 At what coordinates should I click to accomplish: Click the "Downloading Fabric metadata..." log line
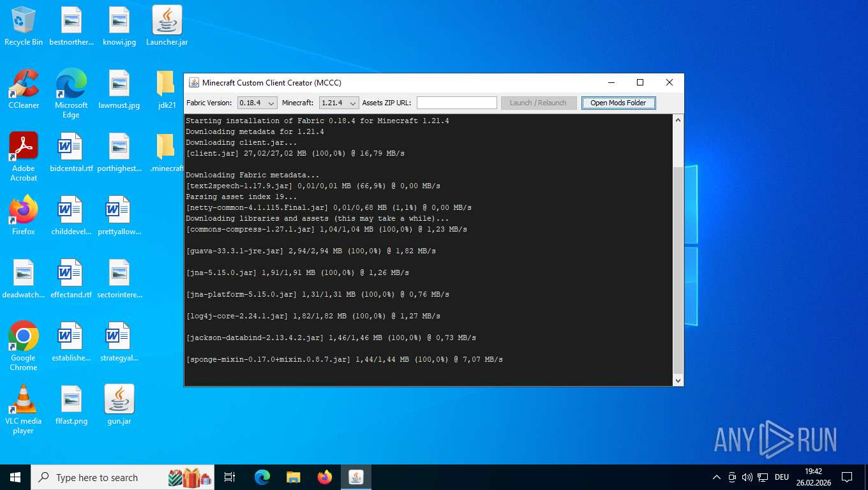[x=252, y=175]
